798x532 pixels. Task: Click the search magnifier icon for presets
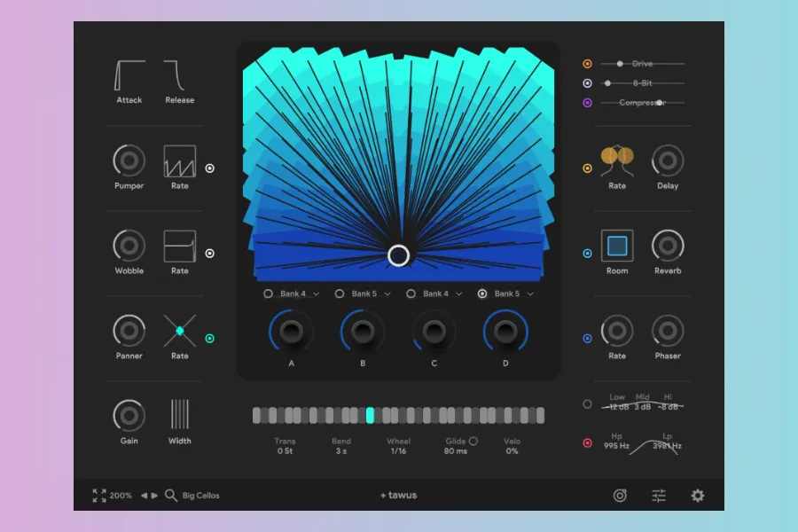point(170,495)
